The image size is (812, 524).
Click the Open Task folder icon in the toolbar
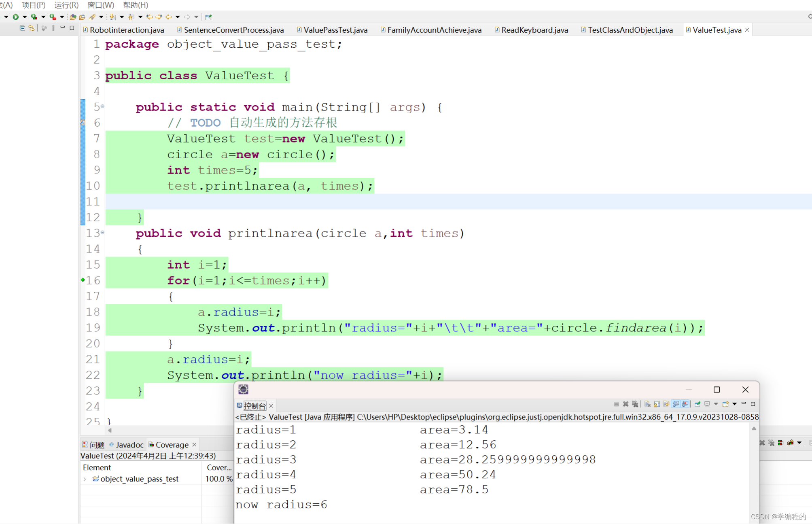pos(82,17)
